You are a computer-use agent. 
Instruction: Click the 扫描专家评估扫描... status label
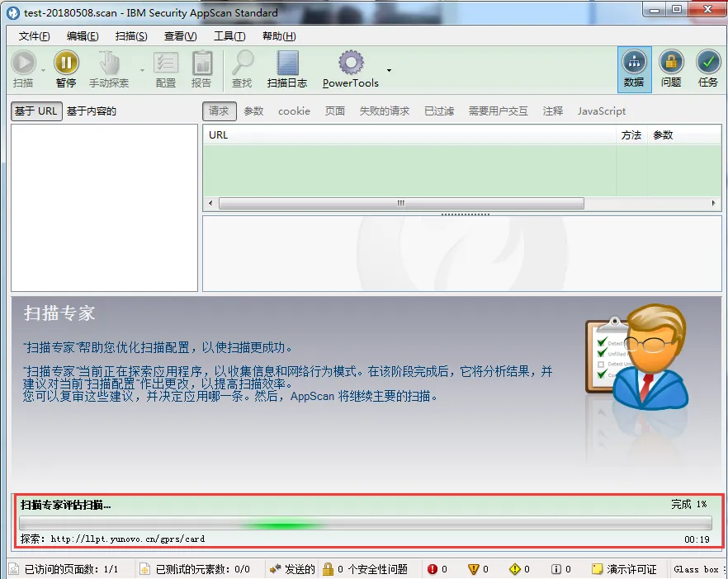[66, 505]
